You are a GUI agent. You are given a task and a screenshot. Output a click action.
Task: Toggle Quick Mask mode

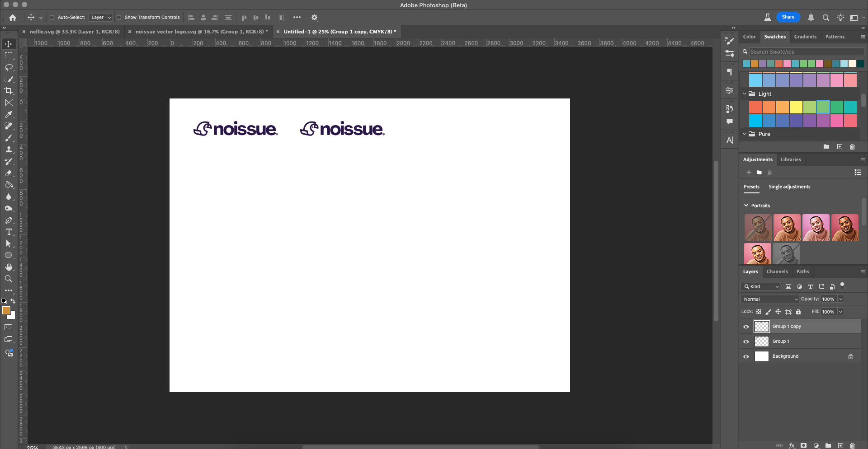(9, 327)
